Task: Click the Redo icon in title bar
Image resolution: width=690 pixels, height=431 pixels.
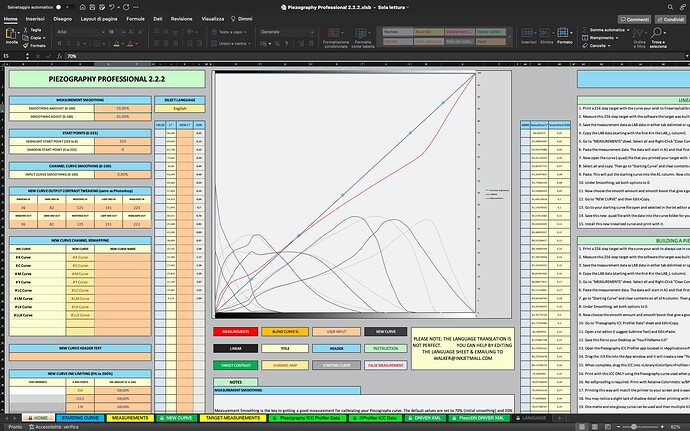Action: [x=126, y=7]
